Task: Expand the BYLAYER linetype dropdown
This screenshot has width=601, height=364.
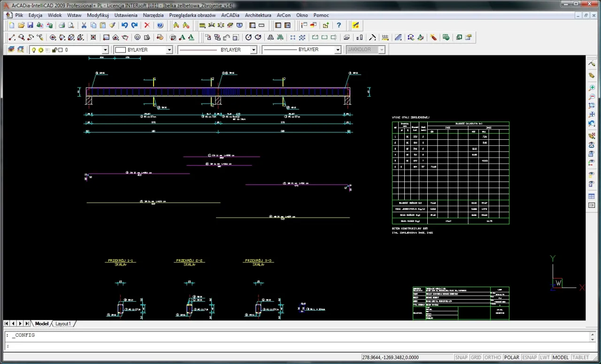Action: point(254,50)
